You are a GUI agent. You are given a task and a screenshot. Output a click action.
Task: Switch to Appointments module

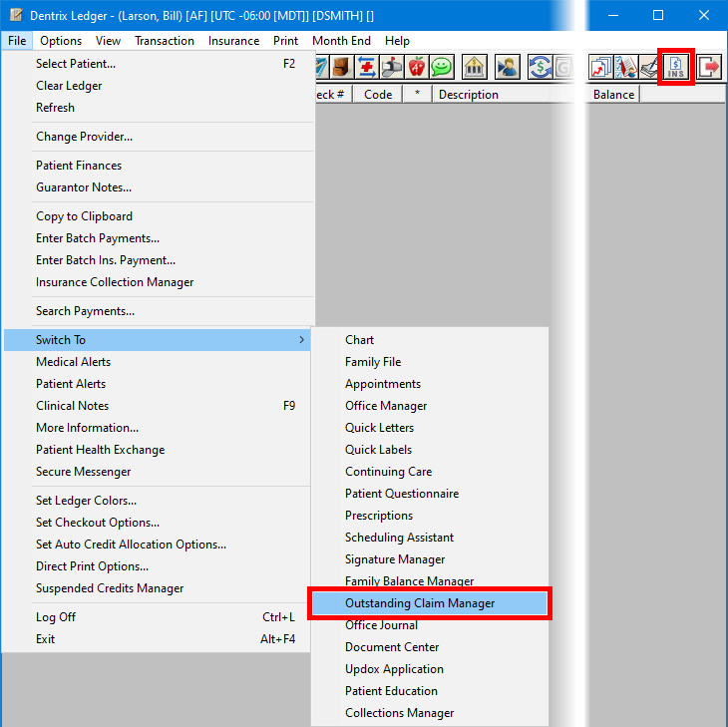pos(430,384)
